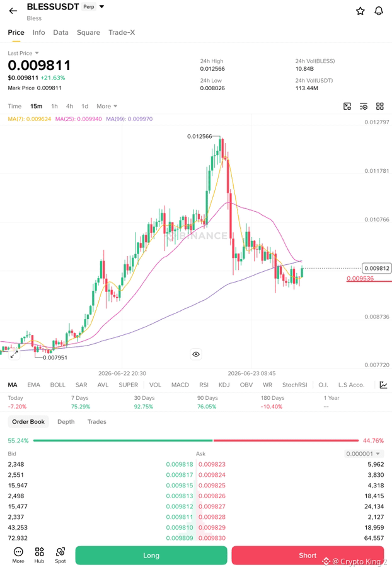Open the chart drawing tools icon
The image size is (392, 572).
tap(347, 106)
